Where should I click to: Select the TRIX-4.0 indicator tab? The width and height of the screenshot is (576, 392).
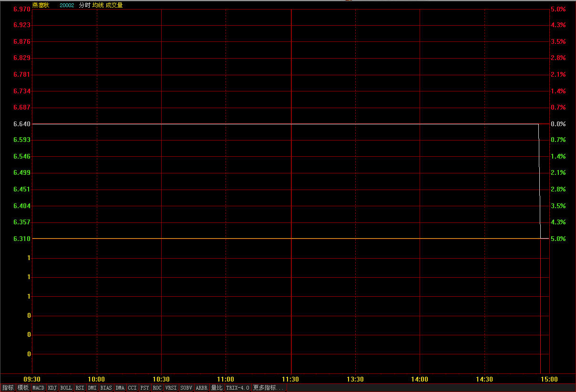[x=237, y=388]
